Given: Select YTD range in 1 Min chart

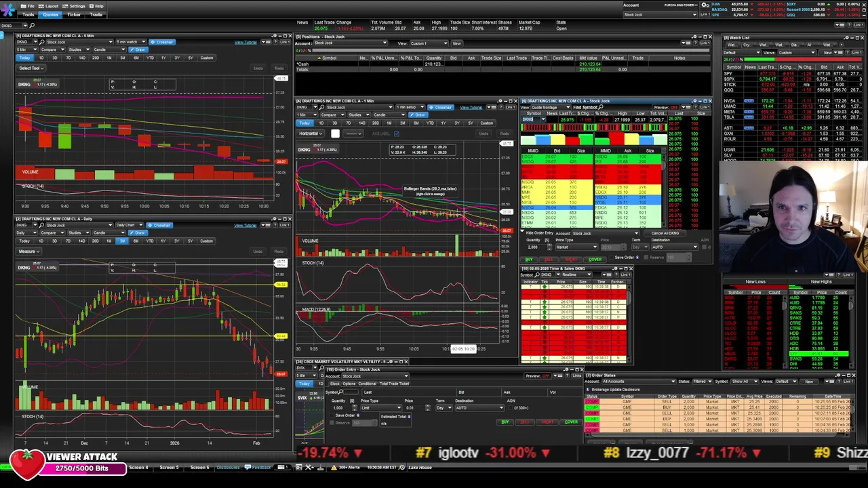Looking at the screenshot, I should tap(430, 123).
